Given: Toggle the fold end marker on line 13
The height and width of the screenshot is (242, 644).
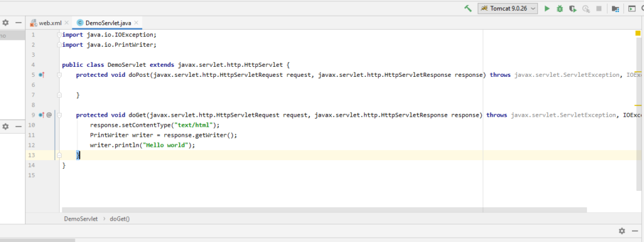Looking at the screenshot, I should (x=60, y=155).
